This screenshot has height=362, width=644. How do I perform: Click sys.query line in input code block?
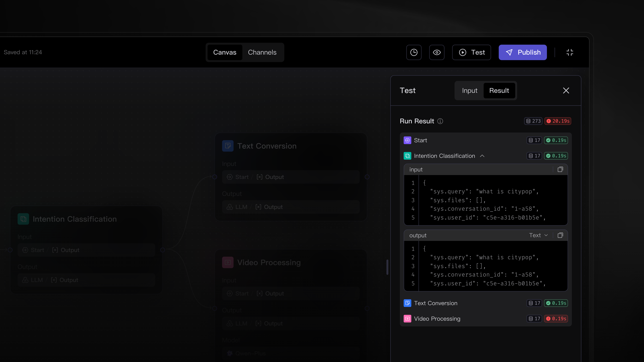(484, 192)
